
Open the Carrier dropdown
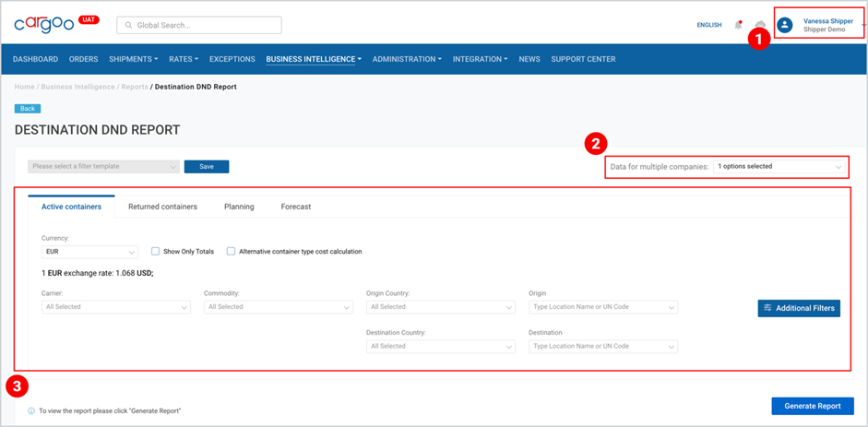(115, 307)
